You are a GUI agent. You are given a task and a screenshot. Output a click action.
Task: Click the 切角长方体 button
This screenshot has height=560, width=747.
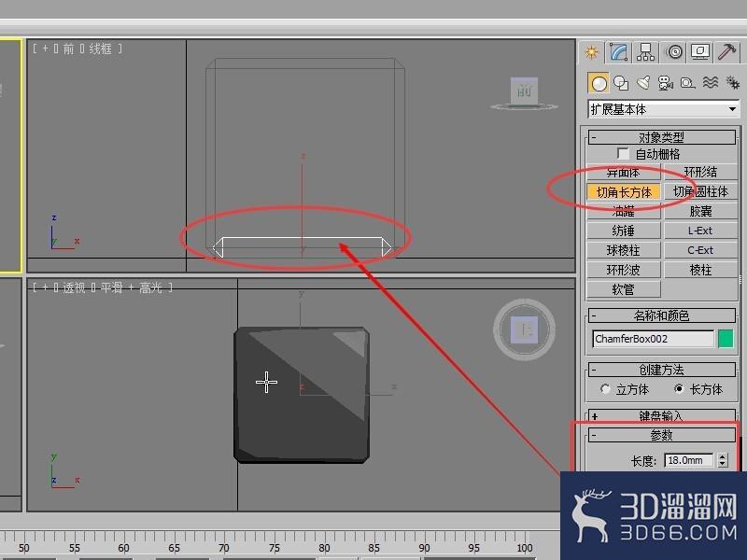click(x=624, y=192)
